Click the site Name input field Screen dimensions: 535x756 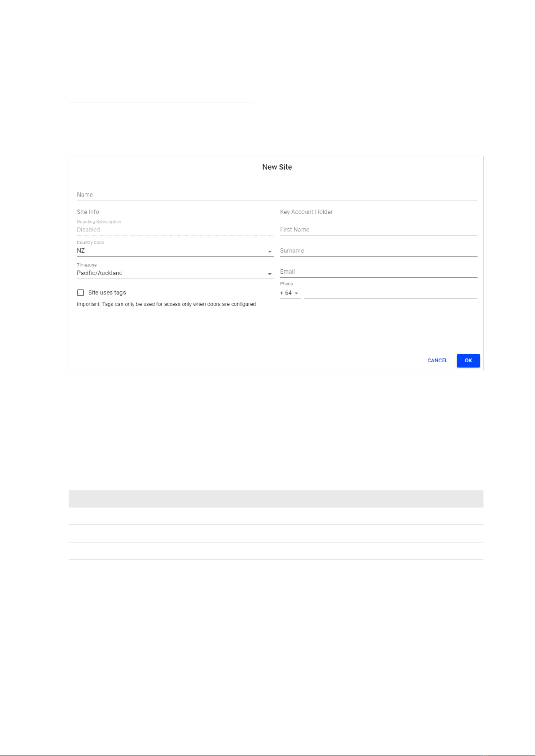click(x=276, y=195)
